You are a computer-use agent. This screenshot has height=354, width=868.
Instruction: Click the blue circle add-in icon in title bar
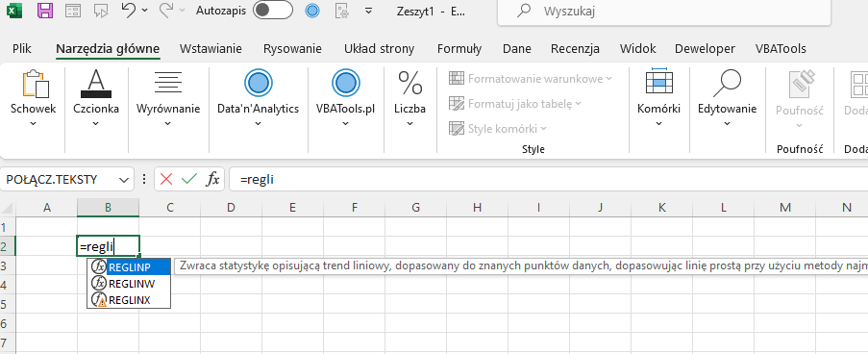312,11
